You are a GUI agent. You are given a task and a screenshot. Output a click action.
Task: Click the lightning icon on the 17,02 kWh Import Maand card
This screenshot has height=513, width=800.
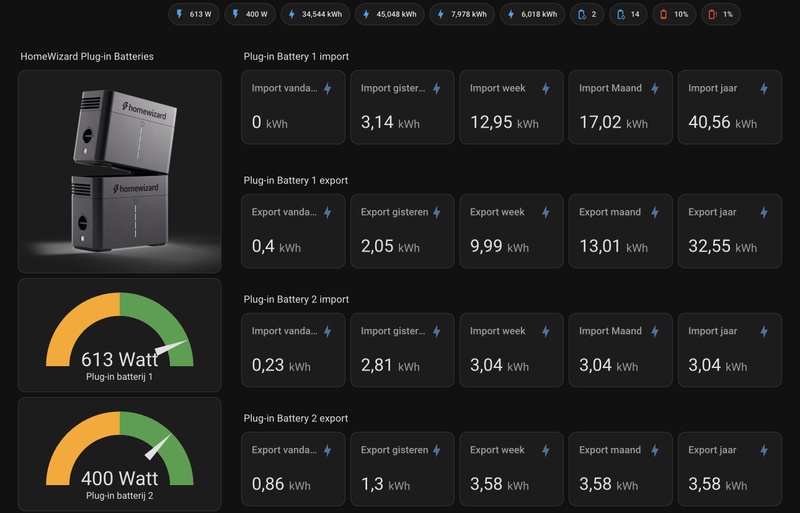(x=655, y=89)
